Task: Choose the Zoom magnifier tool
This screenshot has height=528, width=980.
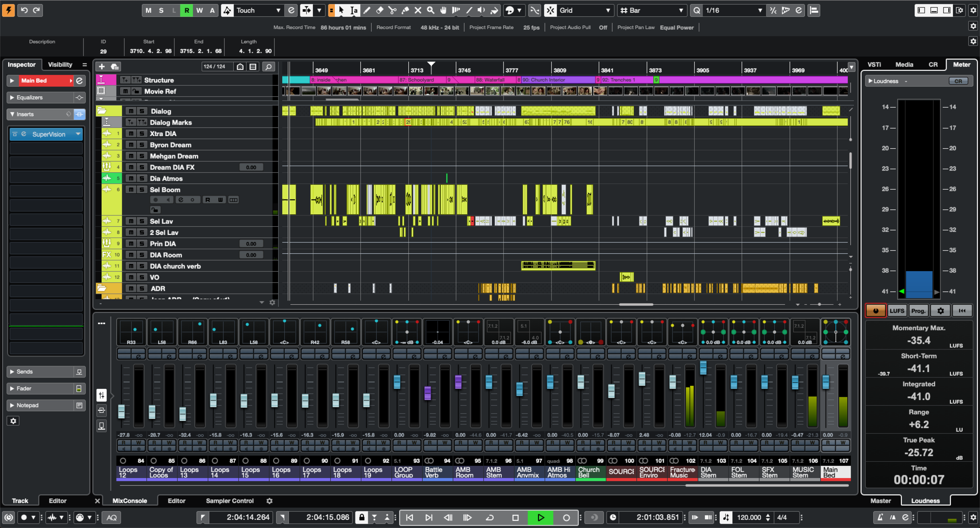Action: [431, 10]
